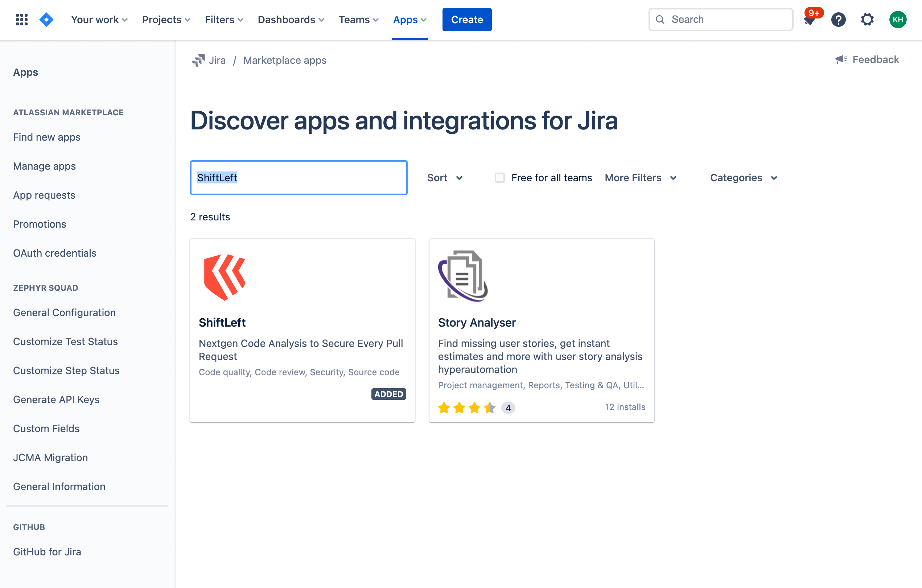Click the 2 results text
This screenshot has height=588, width=922.
(210, 217)
